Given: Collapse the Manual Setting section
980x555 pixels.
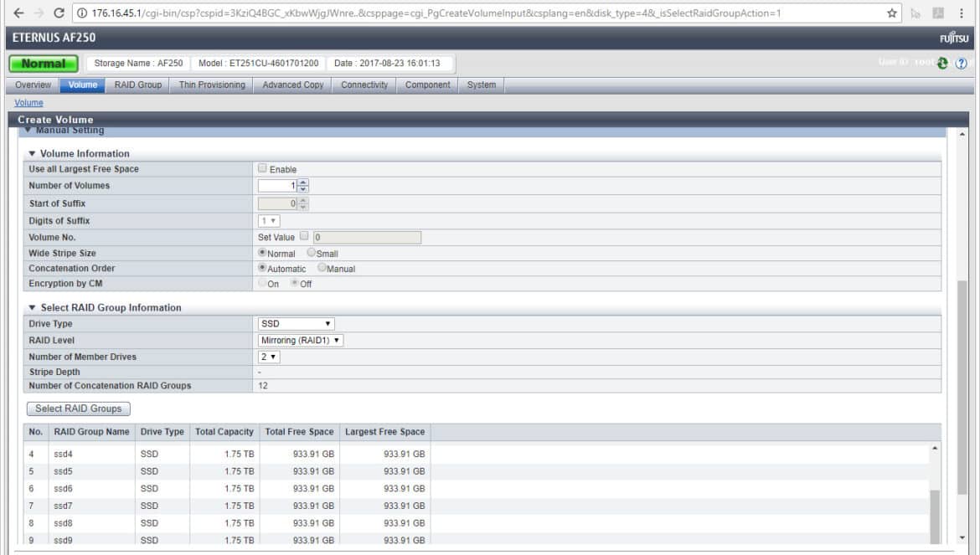Looking at the screenshot, I should click(28, 131).
